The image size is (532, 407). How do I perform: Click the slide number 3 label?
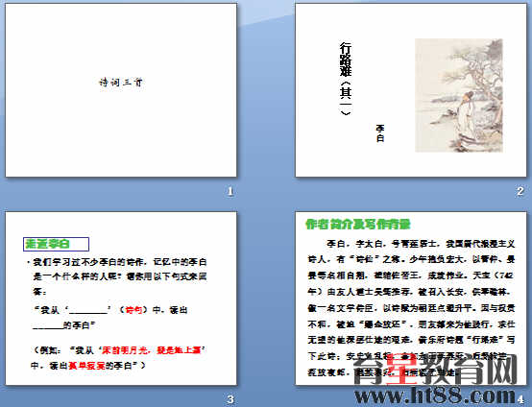pos(230,399)
